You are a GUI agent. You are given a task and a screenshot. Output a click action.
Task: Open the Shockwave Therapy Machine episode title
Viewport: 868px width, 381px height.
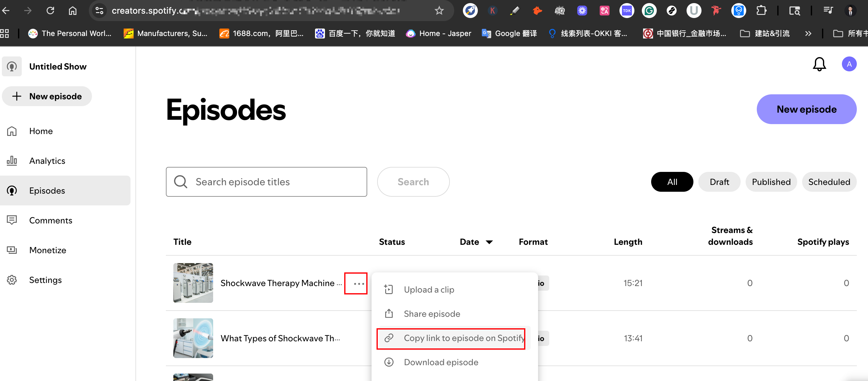tap(281, 283)
